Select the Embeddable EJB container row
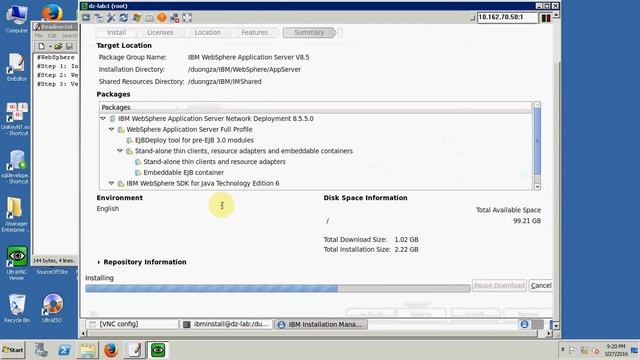Viewport: 640px width, 360px height. [x=183, y=172]
